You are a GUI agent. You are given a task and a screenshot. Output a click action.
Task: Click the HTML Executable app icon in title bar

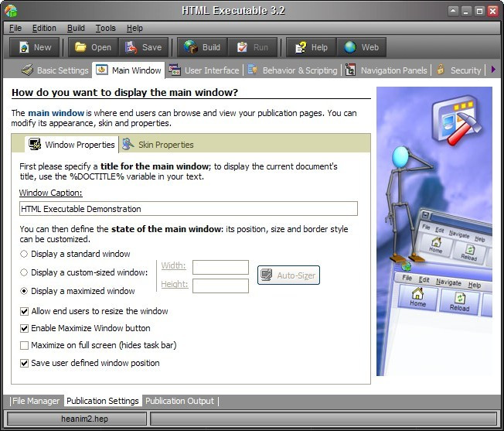(x=11, y=11)
